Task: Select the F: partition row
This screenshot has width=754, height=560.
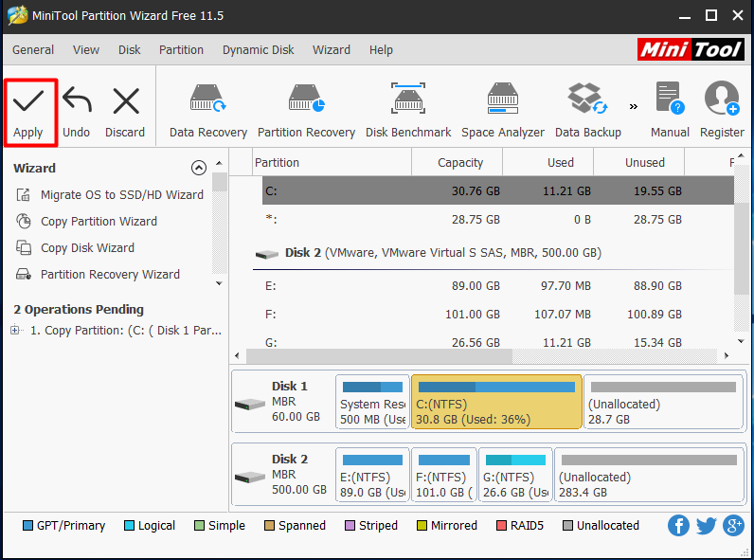Action: 498,315
